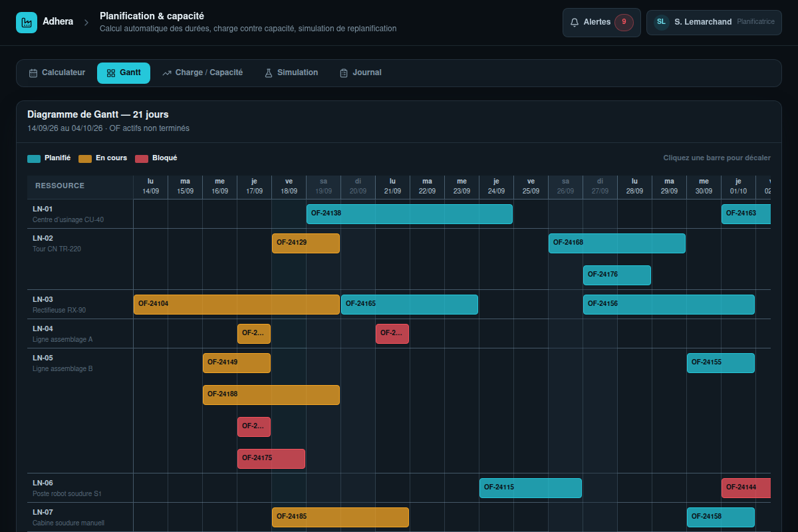
Task: Click the Diagramme de Gantt — 21 jours title
Action: [x=98, y=114]
